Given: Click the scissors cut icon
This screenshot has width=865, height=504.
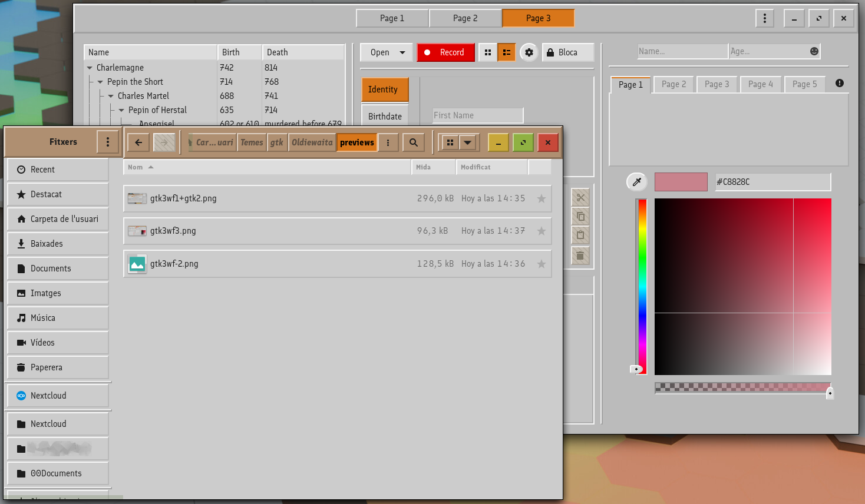Looking at the screenshot, I should coord(580,198).
